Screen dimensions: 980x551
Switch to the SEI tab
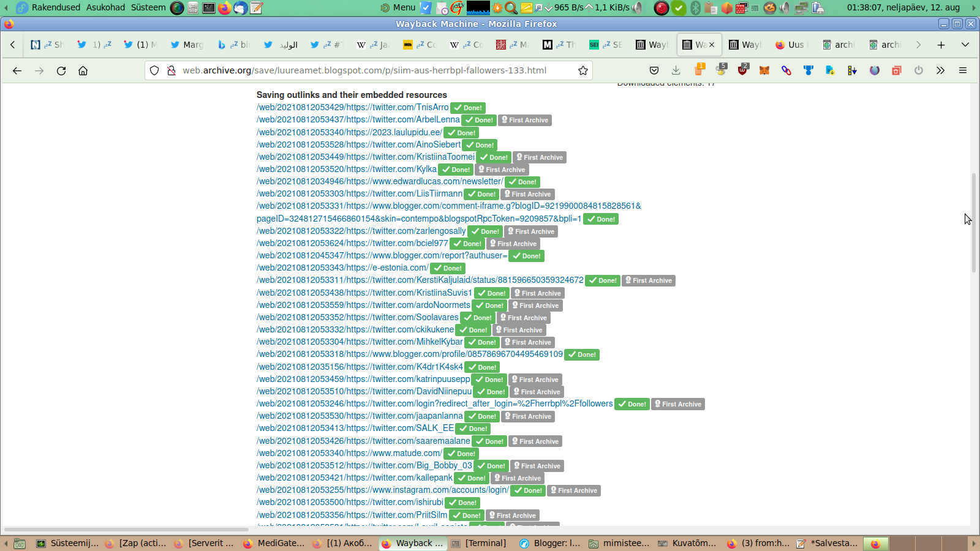[606, 45]
